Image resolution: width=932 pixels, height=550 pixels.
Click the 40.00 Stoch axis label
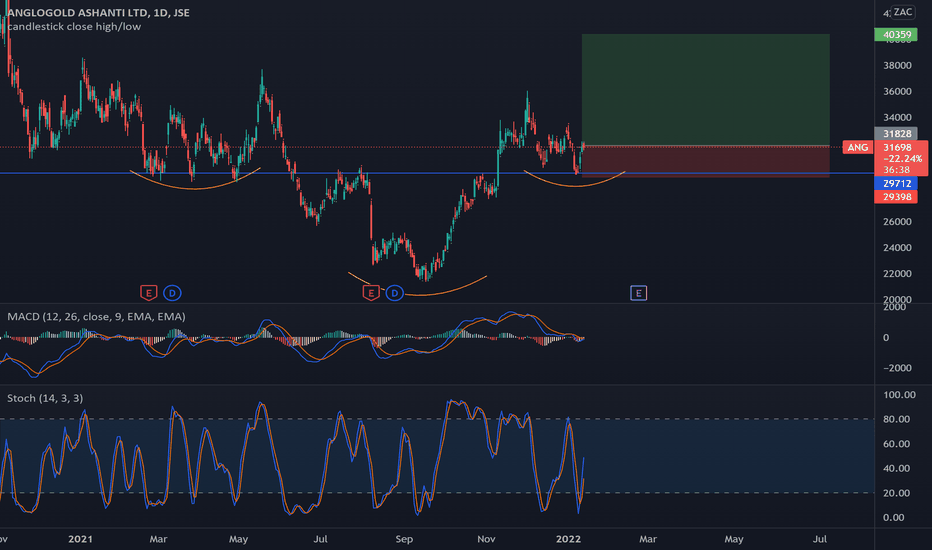pyautogui.click(x=897, y=469)
